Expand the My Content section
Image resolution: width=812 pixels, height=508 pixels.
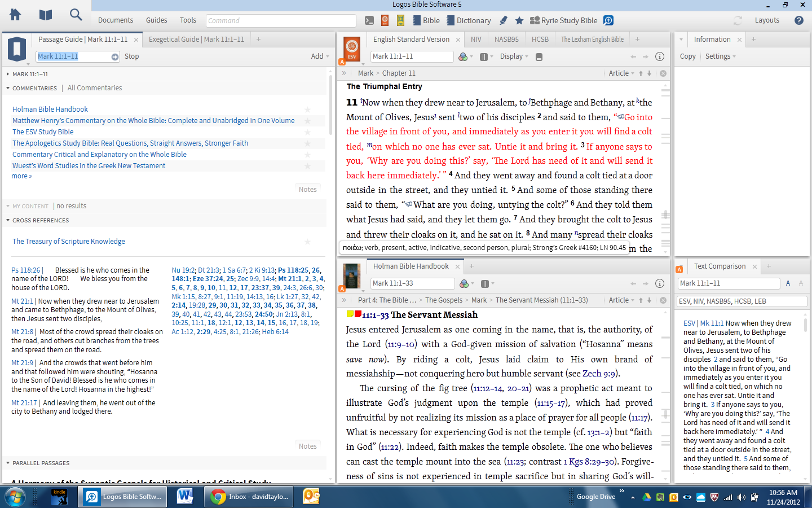[8, 207]
